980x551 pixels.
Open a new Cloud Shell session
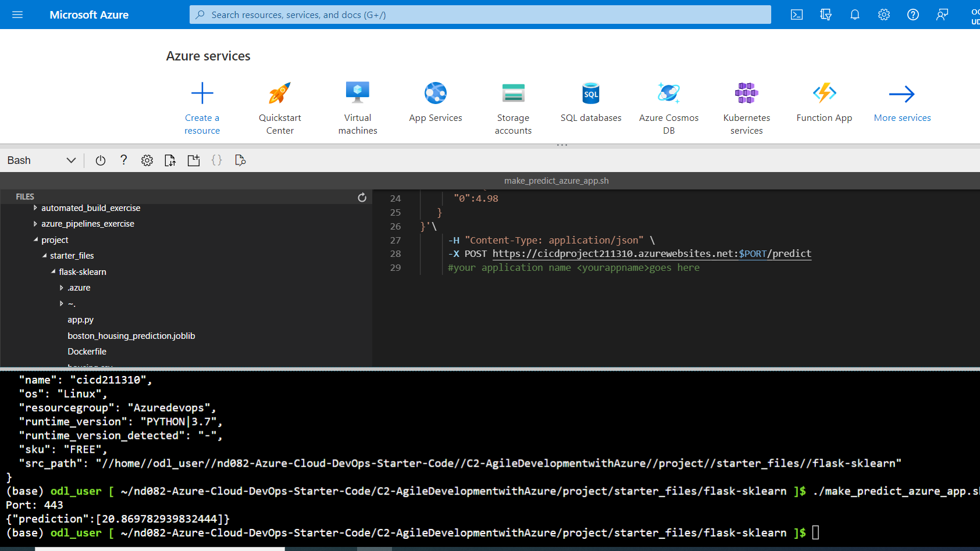(x=193, y=160)
